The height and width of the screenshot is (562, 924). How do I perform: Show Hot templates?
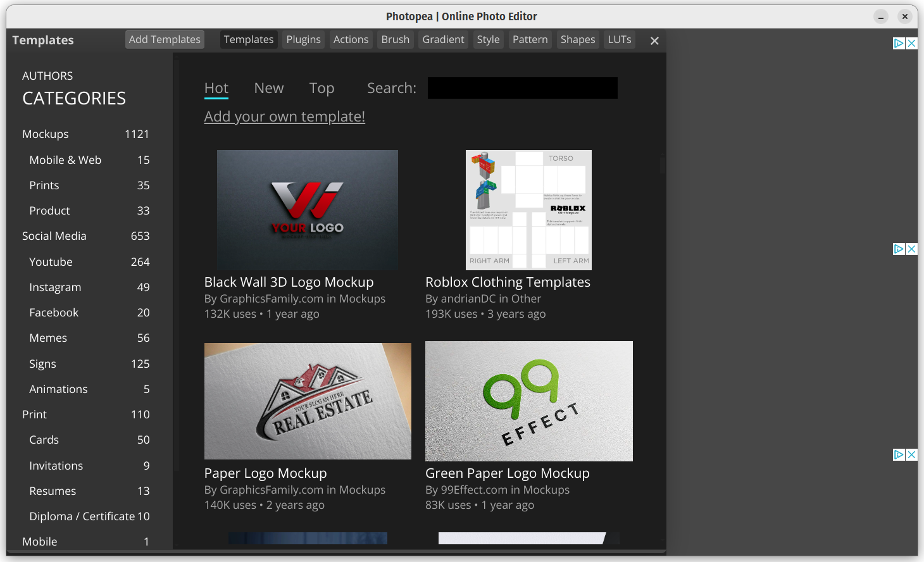point(216,89)
